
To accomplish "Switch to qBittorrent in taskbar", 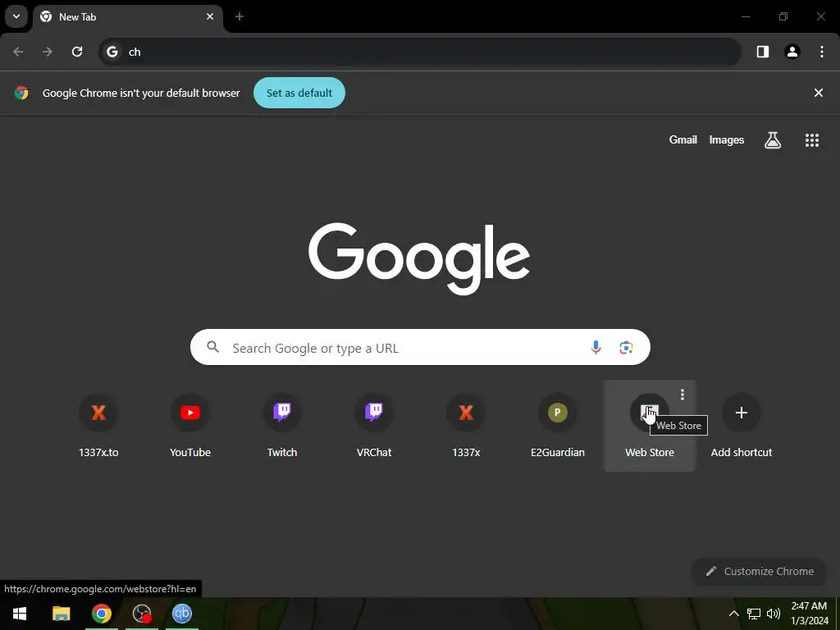I will (182, 614).
